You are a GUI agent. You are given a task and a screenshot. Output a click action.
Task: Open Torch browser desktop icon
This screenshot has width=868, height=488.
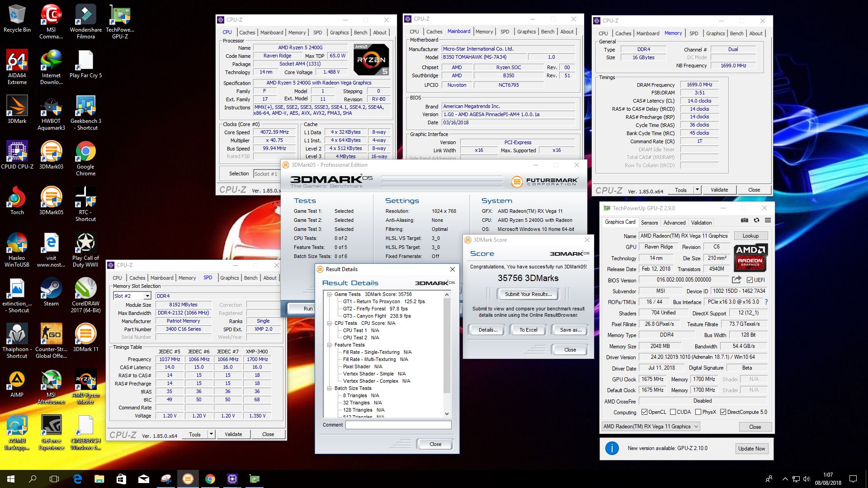(x=17, y=200)
